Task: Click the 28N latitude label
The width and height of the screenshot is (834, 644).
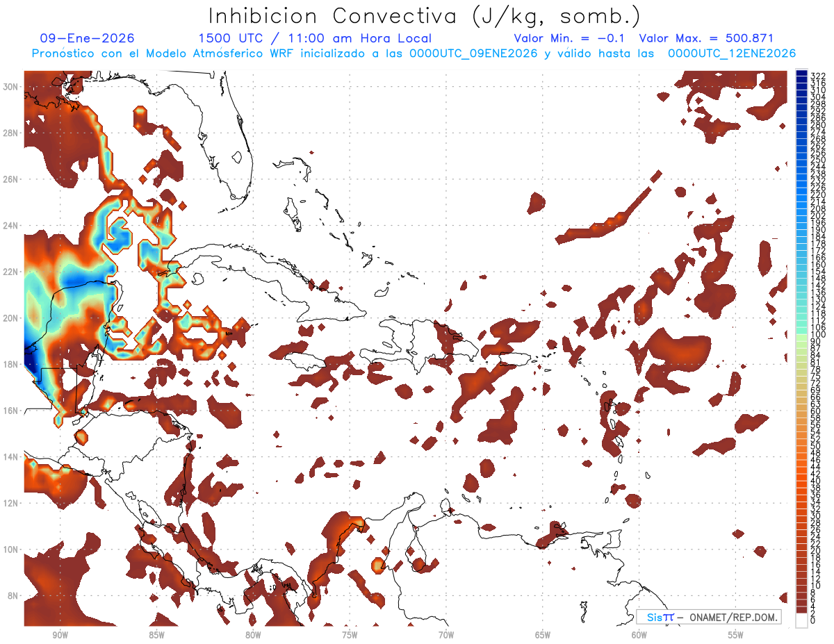Action: (x=11, y=133)
